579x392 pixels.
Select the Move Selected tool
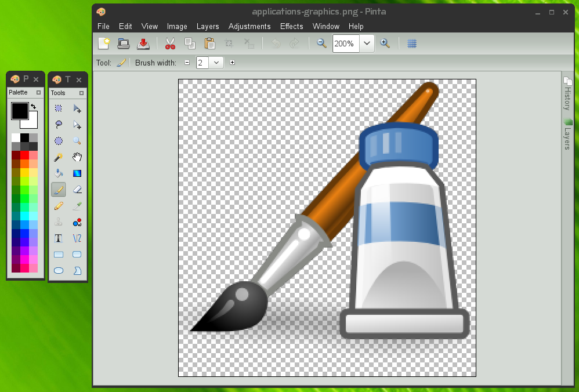77,108
